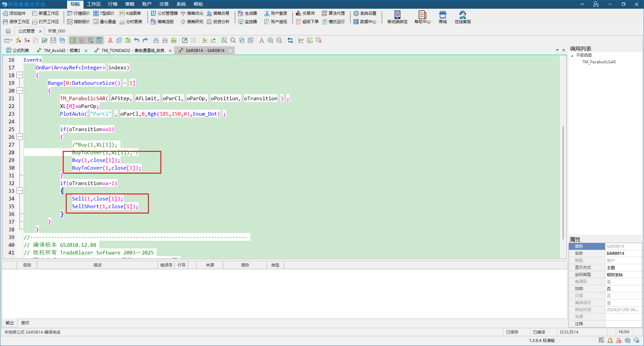Switch to 积寒_000 workspace tab
The height and width of the screenshot is (346, 644).
[x=57, y=31]
